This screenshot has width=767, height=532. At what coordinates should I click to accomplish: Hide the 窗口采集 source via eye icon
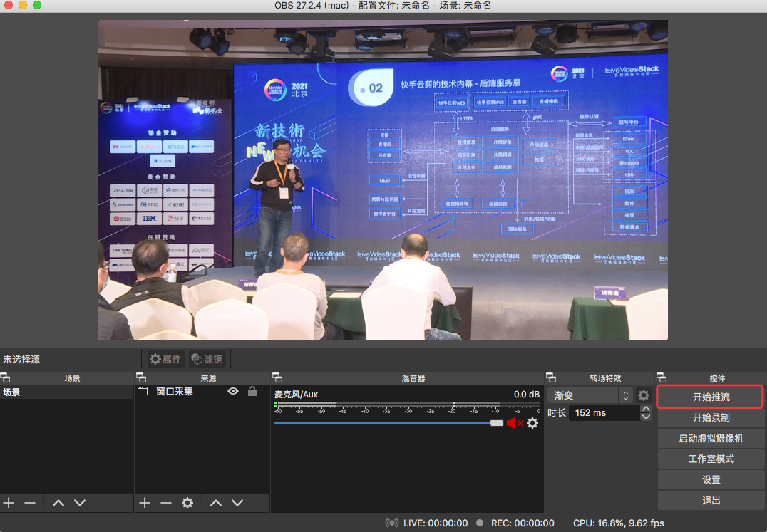coord(232,391)
